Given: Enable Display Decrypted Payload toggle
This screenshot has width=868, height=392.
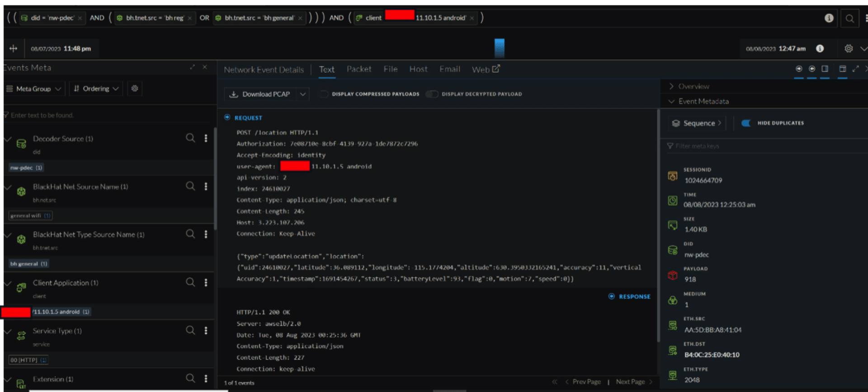Looking at the screenshot, I should [432, 94].
